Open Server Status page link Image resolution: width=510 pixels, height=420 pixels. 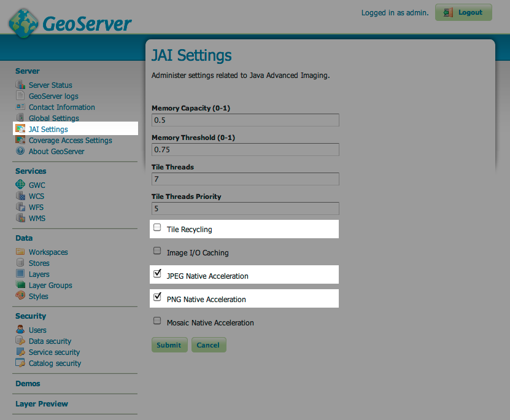(x=50, y=85)
